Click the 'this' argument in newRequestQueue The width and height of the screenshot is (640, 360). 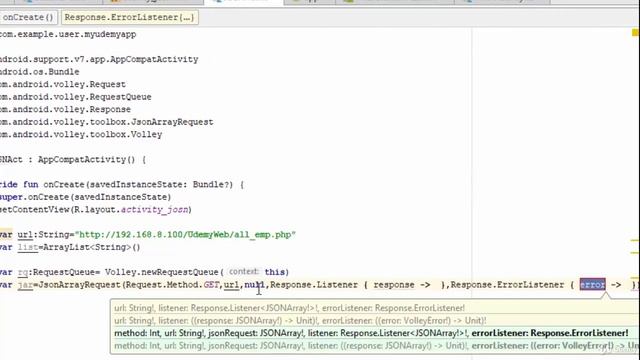coord(274,272)
